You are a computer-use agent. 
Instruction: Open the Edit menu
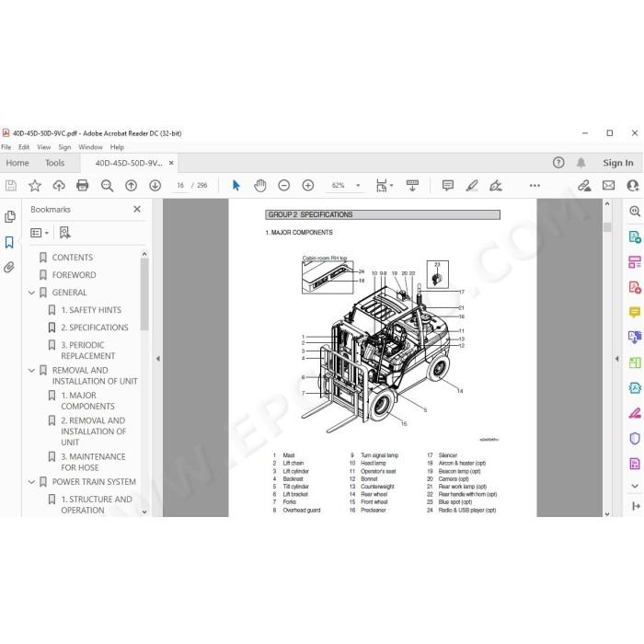click(24, 147)
